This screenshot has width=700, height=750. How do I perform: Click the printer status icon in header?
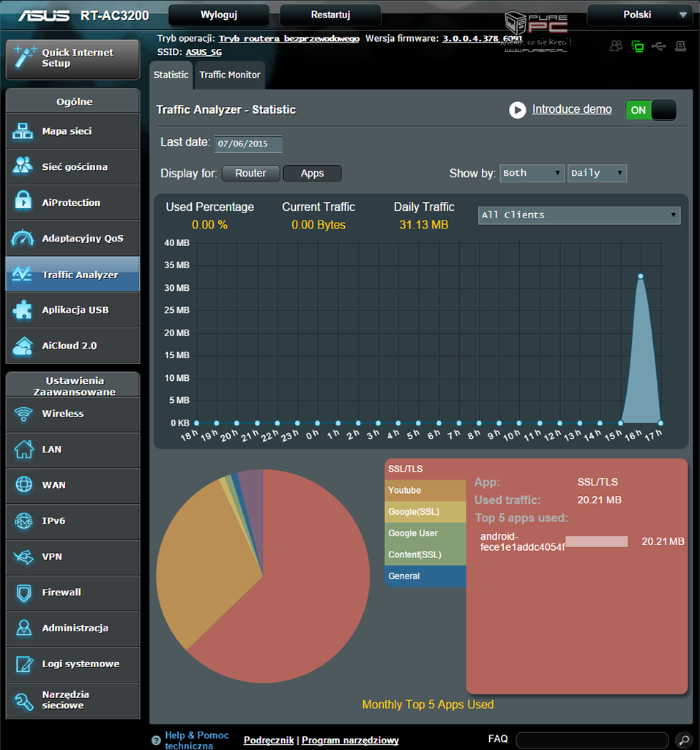tap(680, 46)
